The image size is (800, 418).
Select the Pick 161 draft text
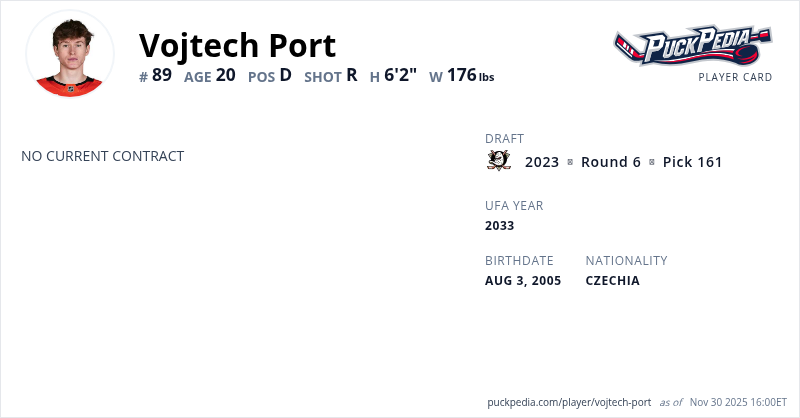click(692, 162)
